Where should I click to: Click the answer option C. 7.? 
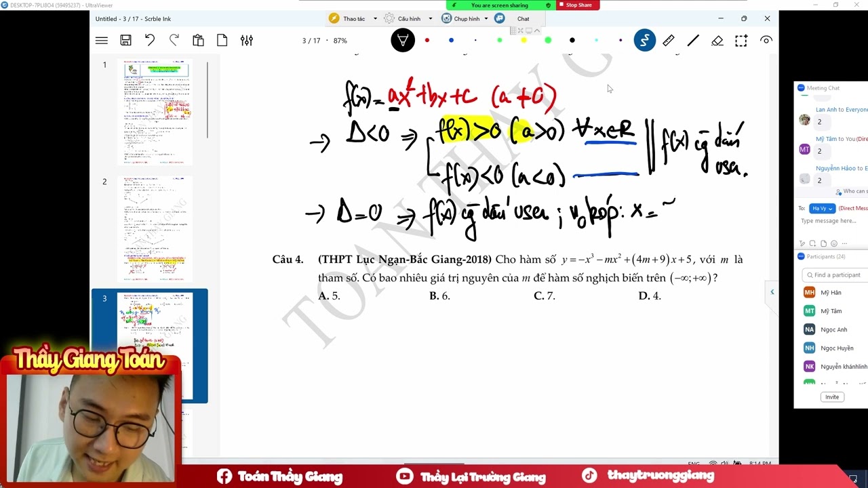pos(545,296)
